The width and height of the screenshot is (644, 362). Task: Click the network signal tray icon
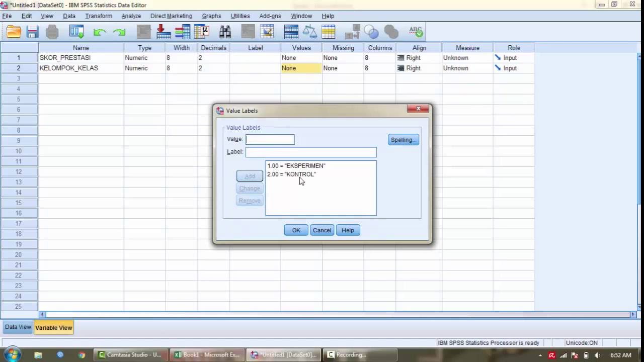[563, 355]
